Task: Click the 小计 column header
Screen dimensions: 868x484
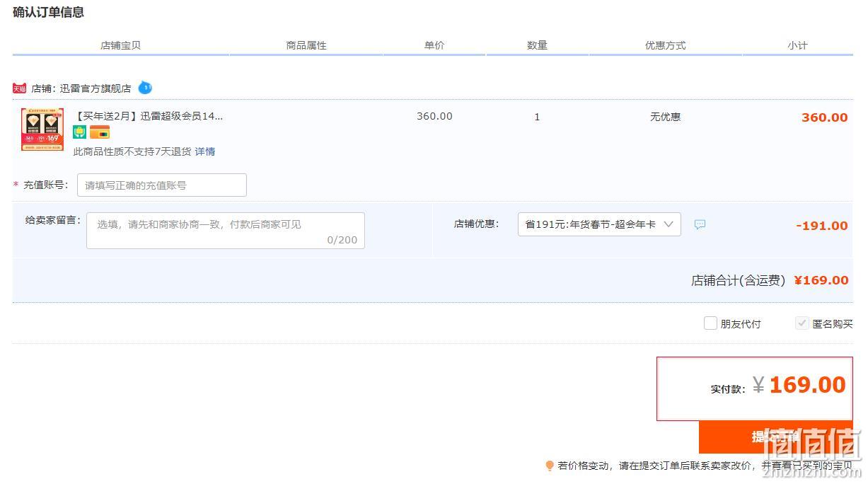Action: tap(797, 45)
